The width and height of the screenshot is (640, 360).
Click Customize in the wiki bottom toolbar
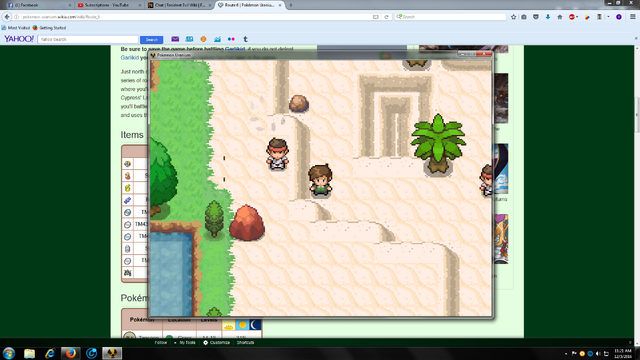click(216, 342)
